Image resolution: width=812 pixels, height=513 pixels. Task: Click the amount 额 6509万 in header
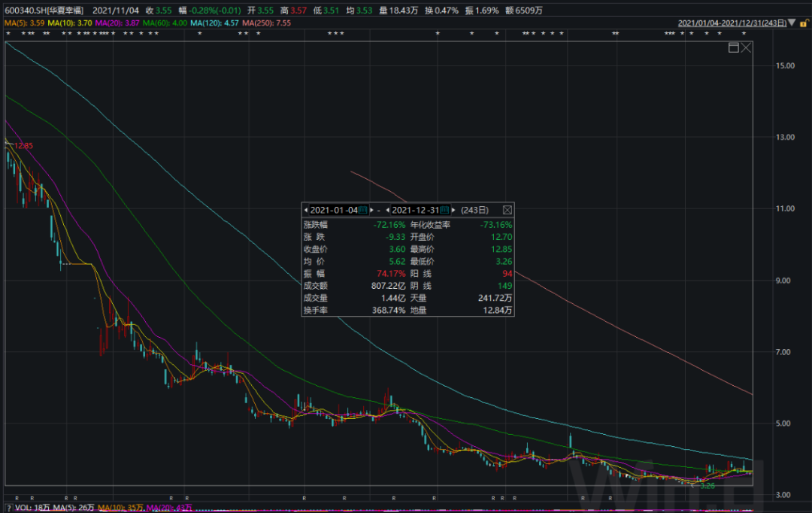click(524, 11)
